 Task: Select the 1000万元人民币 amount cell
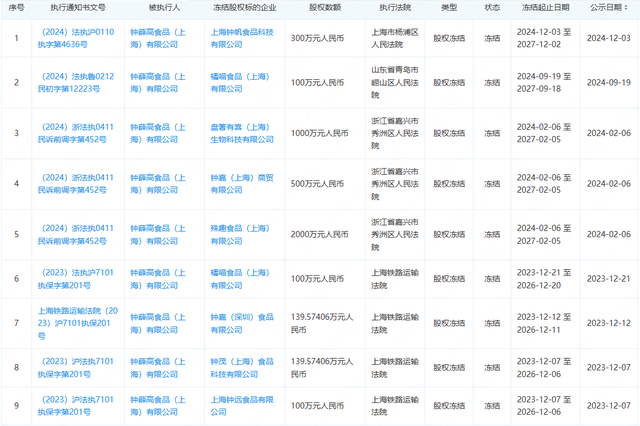[320, 133]
